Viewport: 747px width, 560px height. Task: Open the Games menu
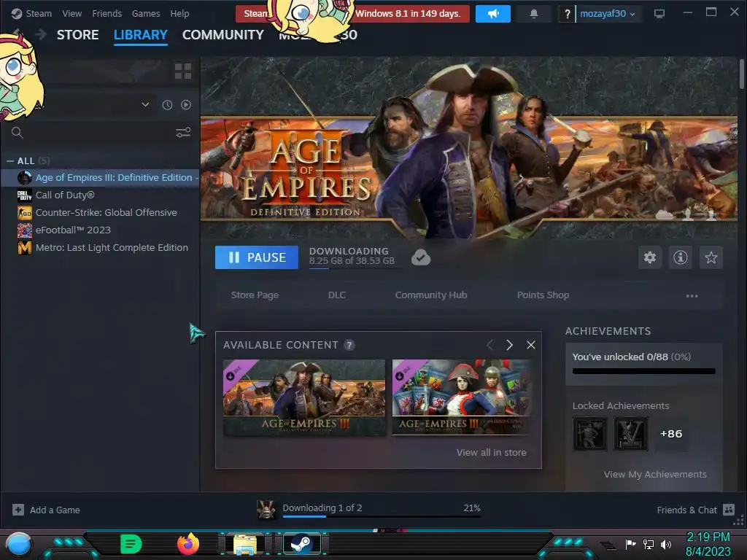pos(146,13)
